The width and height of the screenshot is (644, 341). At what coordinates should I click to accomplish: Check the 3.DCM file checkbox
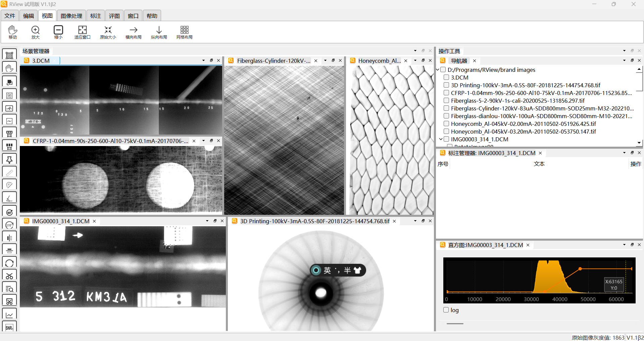(x=446, y=78)
